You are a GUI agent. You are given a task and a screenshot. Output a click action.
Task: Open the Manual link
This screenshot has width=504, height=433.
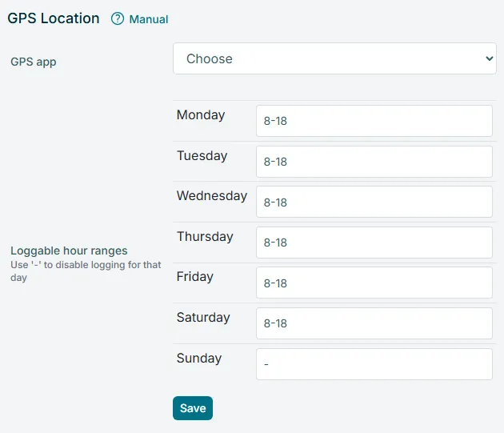point(149,19)
